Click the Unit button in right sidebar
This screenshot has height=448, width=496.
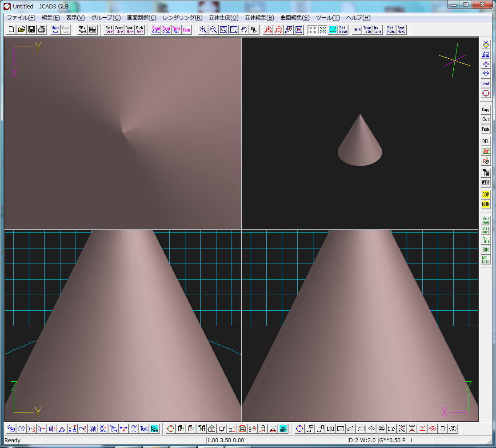(486, 84)
